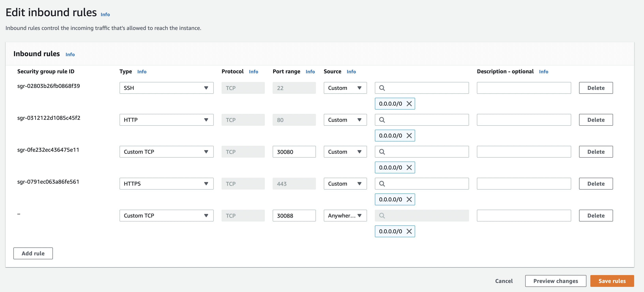Delete the SSH port 22 rule
The image size is (644, 292).
point(595,88)
